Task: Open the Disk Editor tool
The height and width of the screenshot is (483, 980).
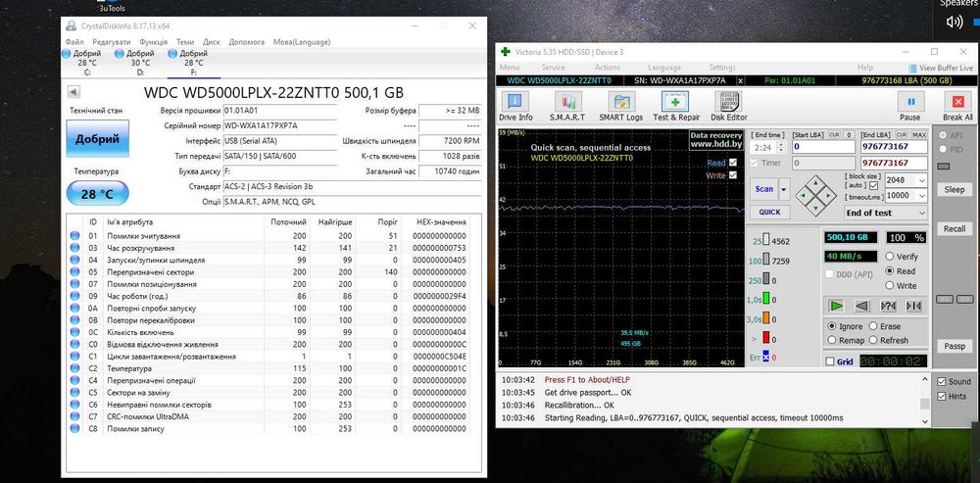Action: click(x=727, y=106)
